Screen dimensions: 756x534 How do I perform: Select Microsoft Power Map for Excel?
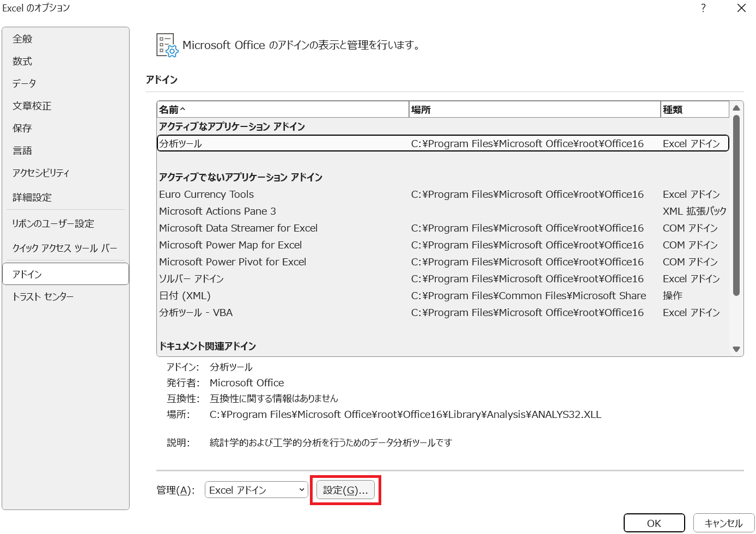coord(443,245)
